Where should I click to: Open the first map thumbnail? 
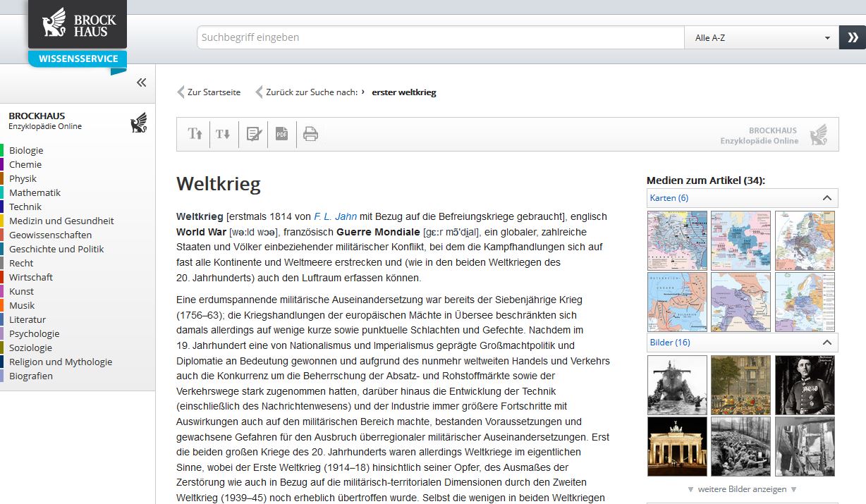pyautogui.click(x=677, y=240)
